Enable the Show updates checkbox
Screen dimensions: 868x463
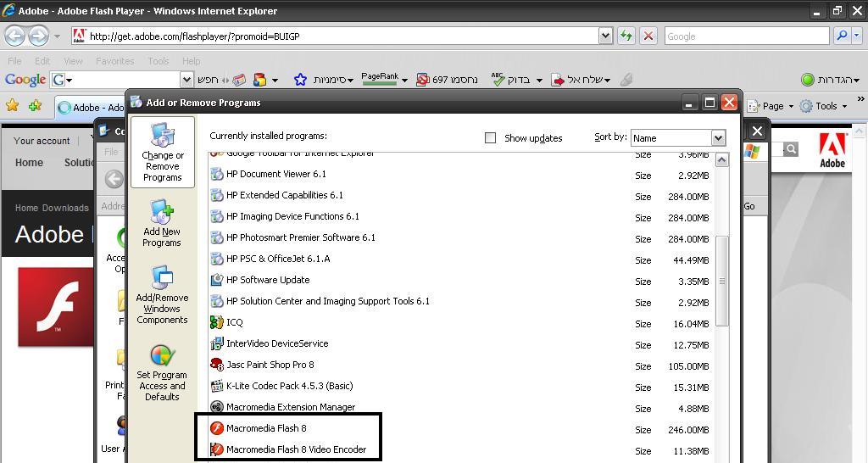[x=490, y=137]
